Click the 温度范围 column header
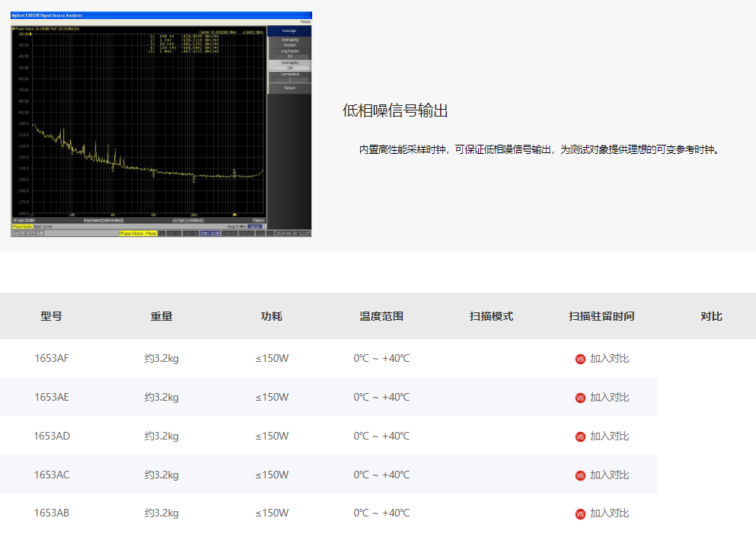The image size is (756, 534). pos(381,316)
